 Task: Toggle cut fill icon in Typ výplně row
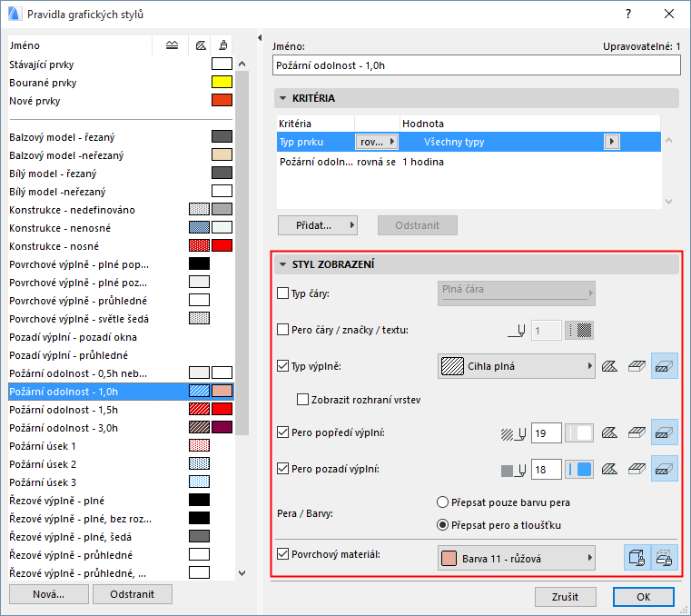click(664, 366)
